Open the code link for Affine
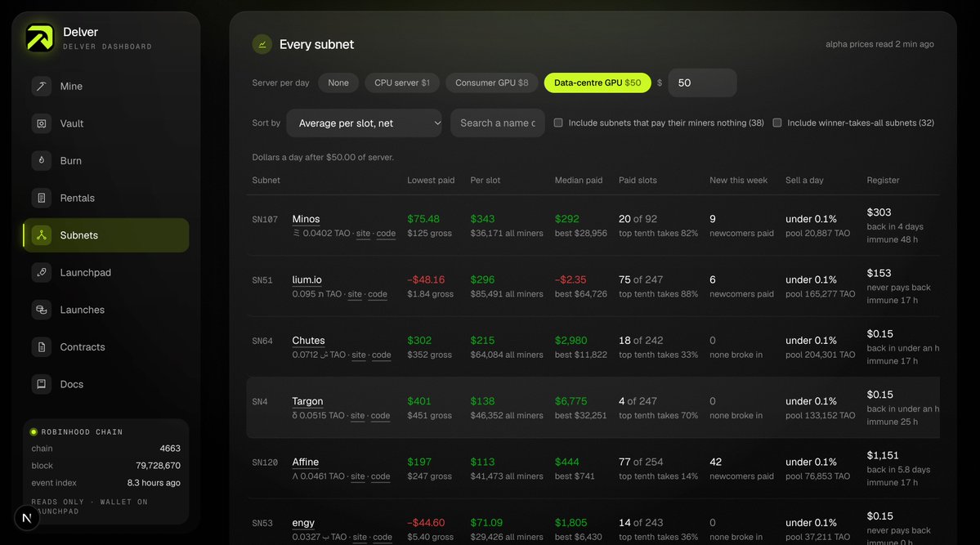Image resolution: width=980 pixels, height=545 pixels. (380, 476)
